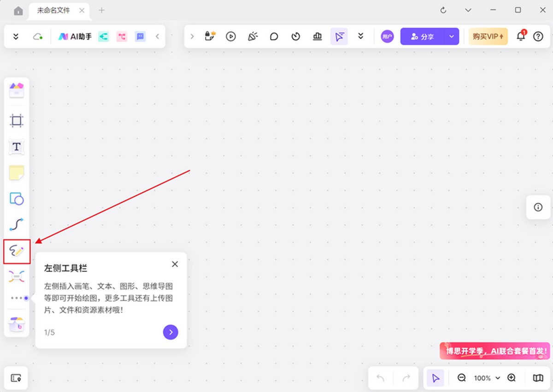
Task: Insert a mind map from sidebar
Action: 17,276
